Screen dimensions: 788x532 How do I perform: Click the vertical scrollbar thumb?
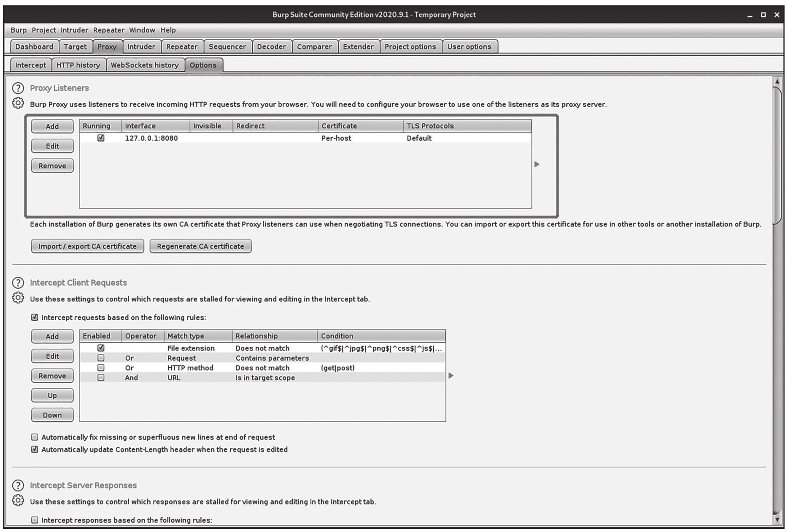click(777, 154)
